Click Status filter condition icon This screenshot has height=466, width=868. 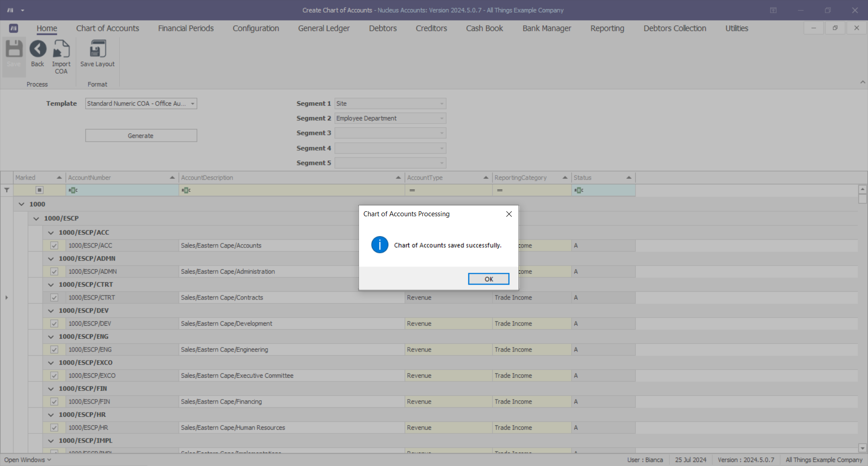[x=579, y=190]
